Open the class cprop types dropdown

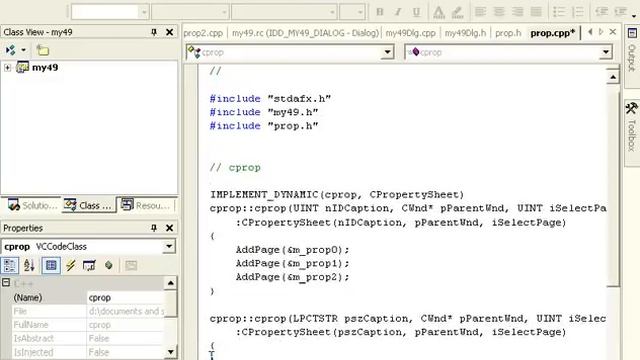pyautogui.click(x=387, y=52)
